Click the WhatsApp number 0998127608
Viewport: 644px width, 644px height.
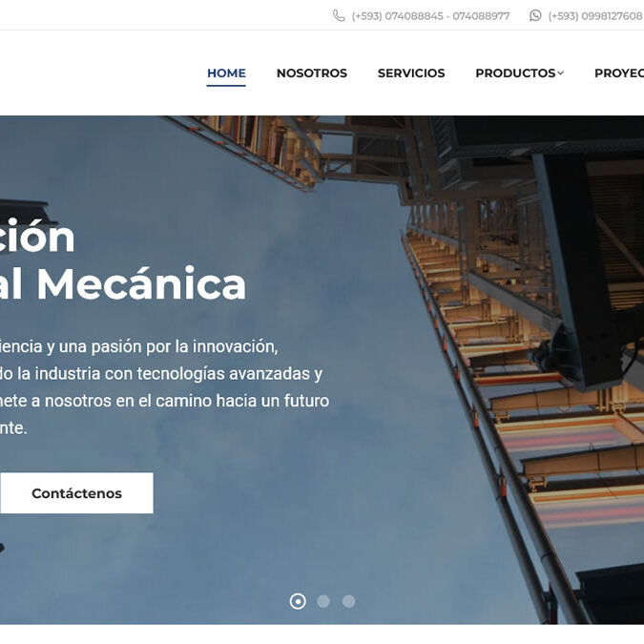tap(596, 16)
